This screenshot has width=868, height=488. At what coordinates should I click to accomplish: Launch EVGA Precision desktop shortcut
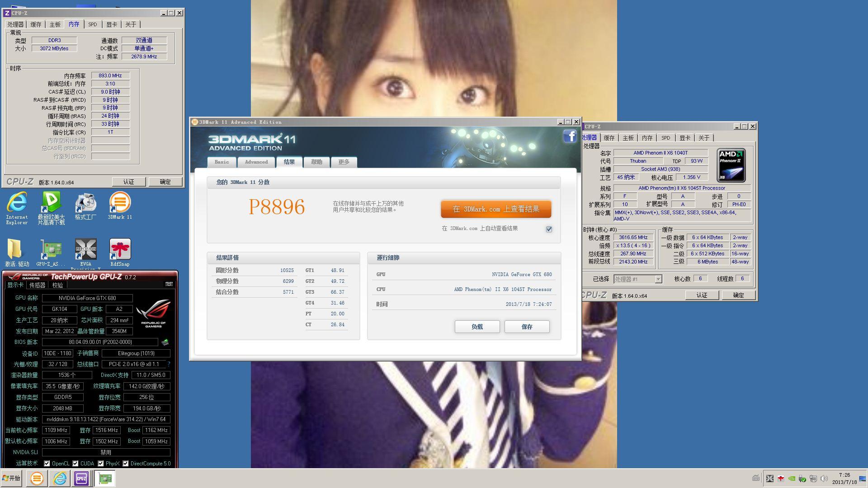coord(85,254)
